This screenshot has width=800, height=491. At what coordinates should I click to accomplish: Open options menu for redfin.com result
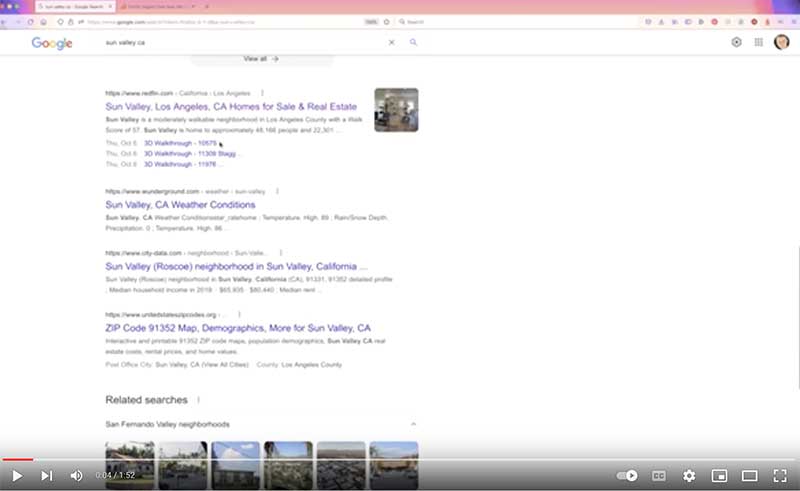tap(262, 93)
